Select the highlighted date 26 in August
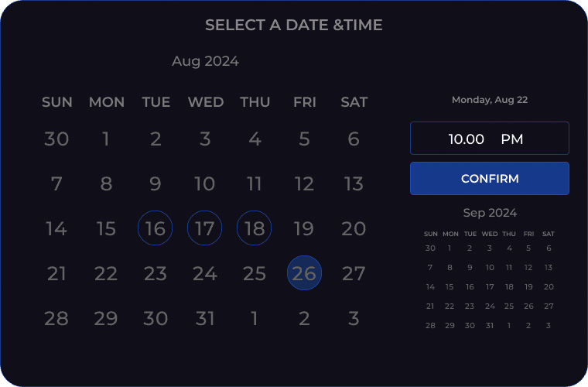The image size is (588, 387). click(304, 273)
